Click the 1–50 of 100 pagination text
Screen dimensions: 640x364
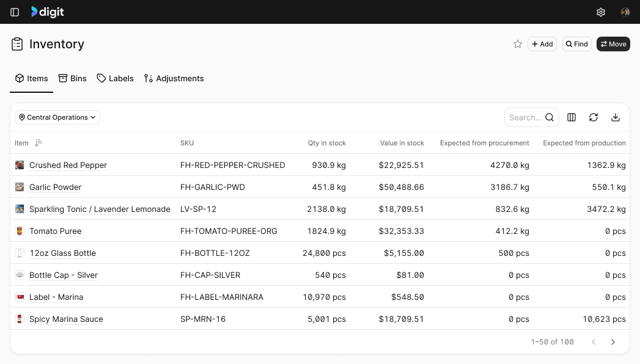(x=552, y=342)
